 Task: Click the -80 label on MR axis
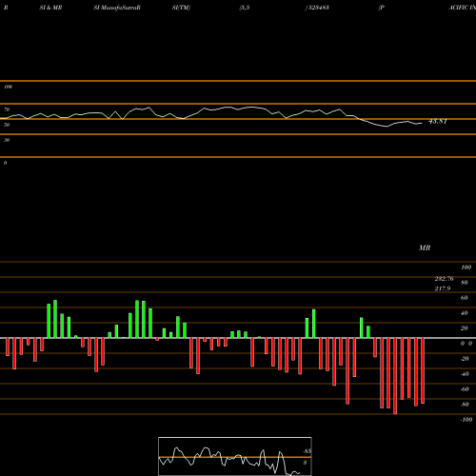click(x=465, y=405)
